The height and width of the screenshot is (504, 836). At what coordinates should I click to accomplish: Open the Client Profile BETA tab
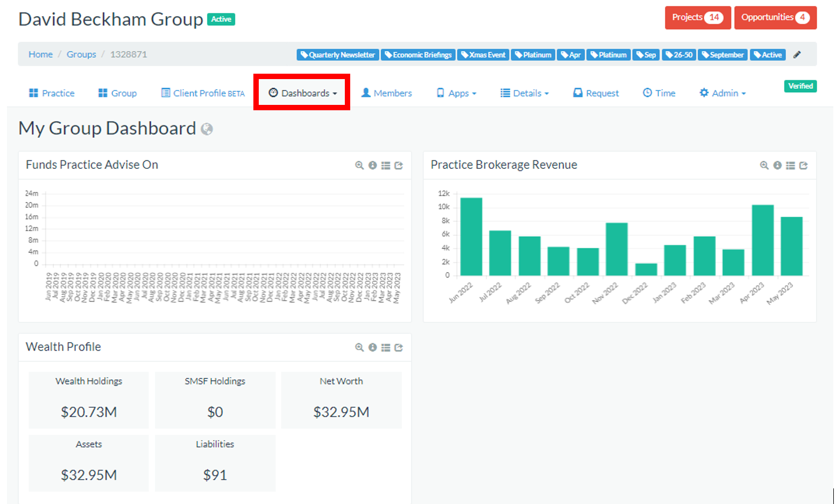(x=203, y=93)
